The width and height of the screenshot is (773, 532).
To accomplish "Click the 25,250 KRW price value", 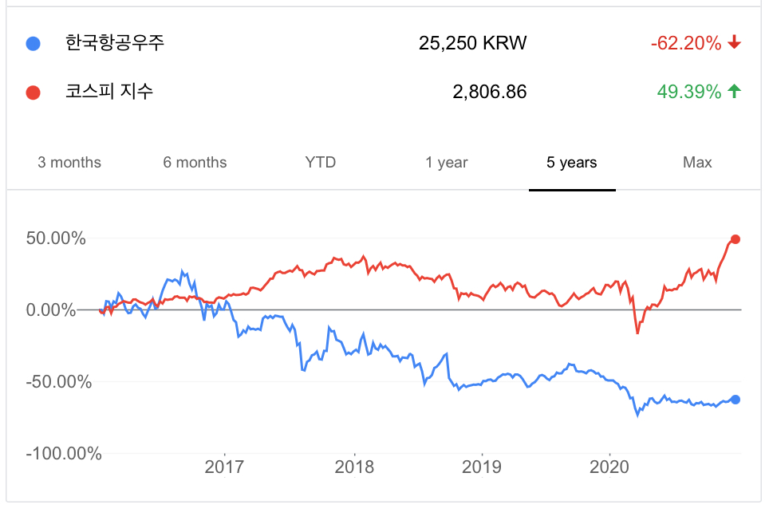I will click(x=473, y=43).
